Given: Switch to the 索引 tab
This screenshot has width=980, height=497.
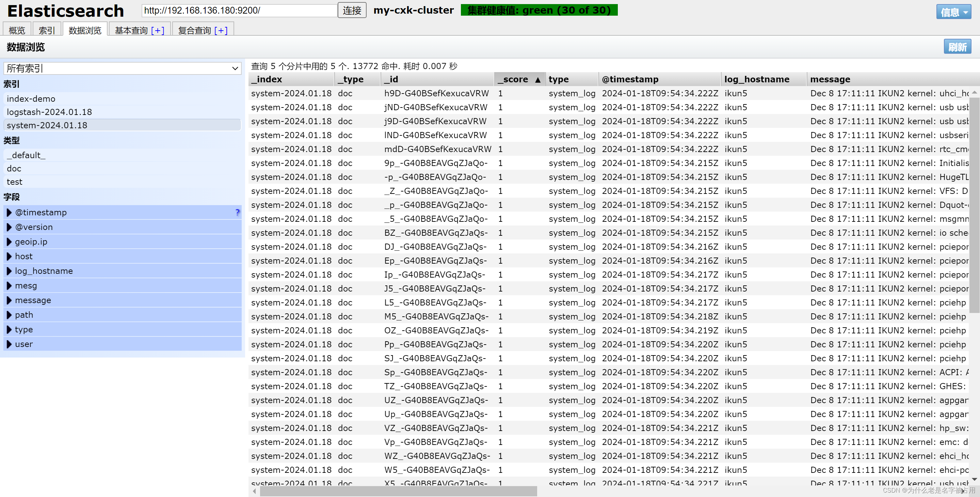Looking at the screenshot, I should click(x=47, y=30).
